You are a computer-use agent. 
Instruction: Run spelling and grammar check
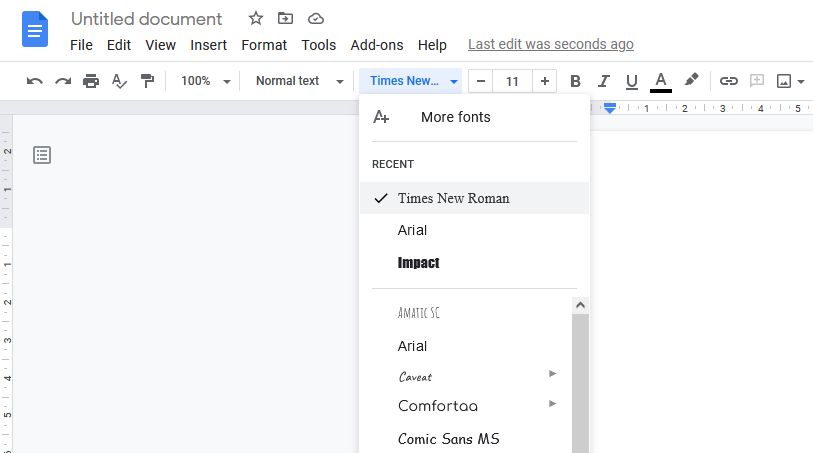119,81
